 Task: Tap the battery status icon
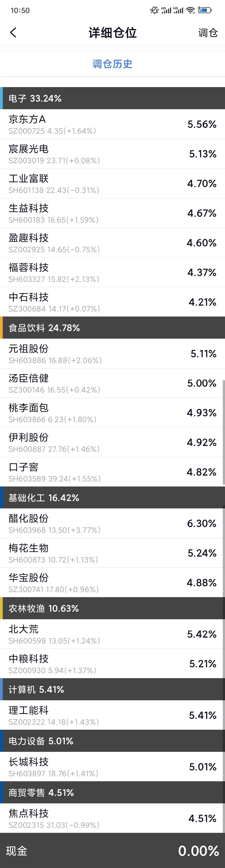[x=204, y=10]
